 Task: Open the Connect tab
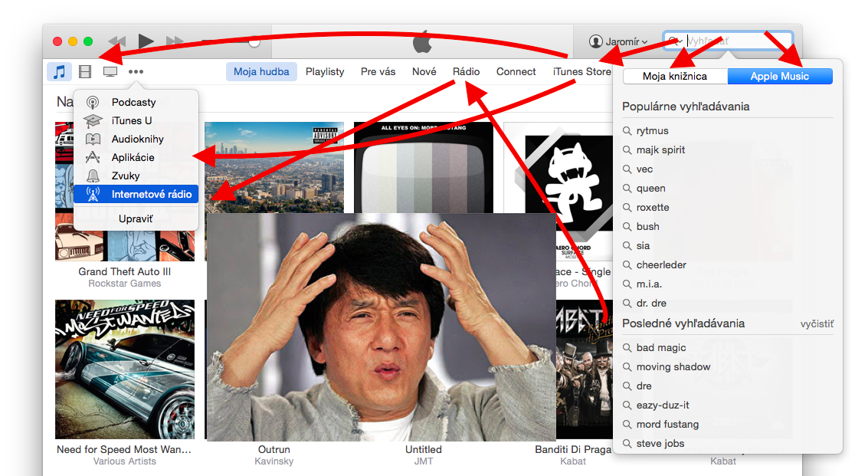pos(516,71)
